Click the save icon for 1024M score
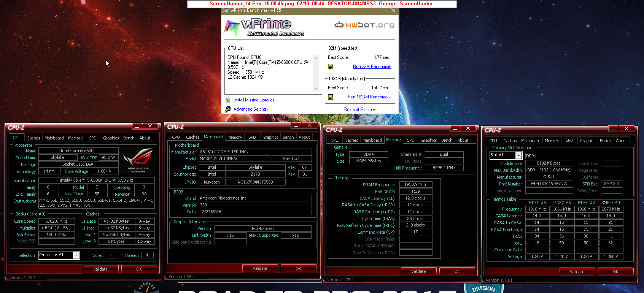This screenshot has height=293, width=644. coord(331,97)
